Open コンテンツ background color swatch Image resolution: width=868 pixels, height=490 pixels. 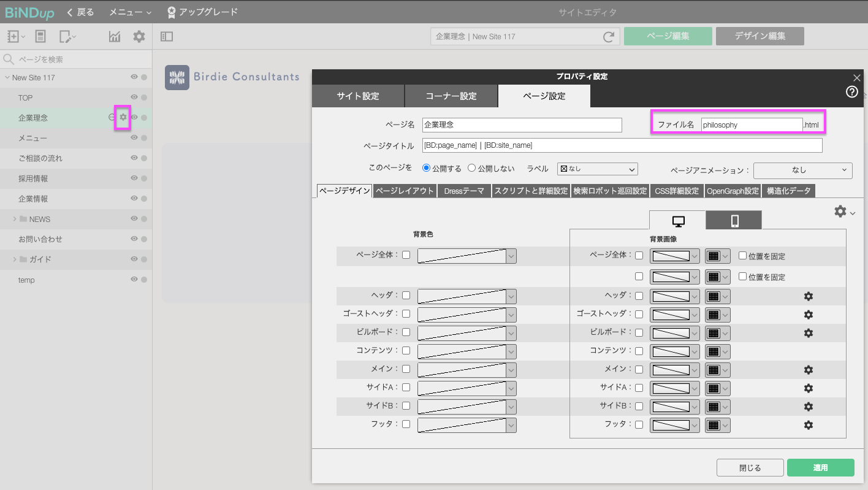[x=467, y=351]
